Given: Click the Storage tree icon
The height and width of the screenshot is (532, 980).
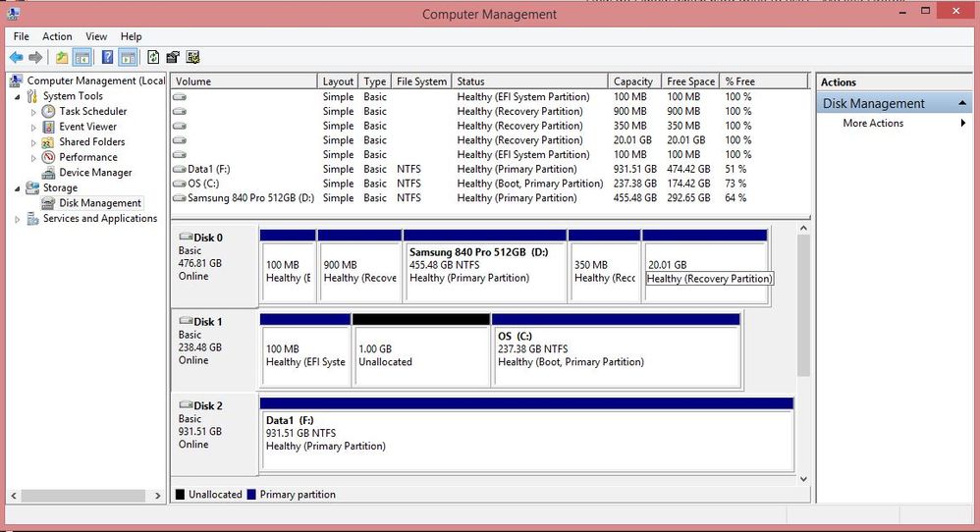Looking at the screenshot, I should (x=32, y=187).
